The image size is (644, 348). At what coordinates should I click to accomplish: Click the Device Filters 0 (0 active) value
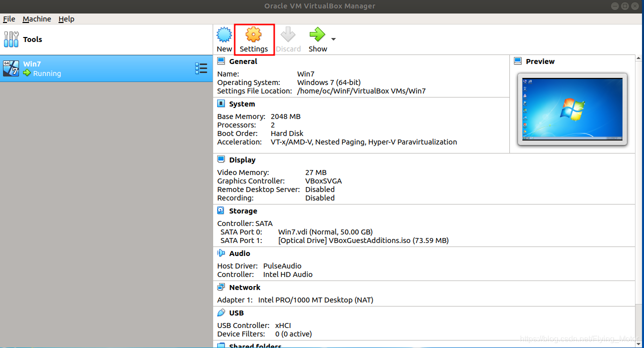click(x=293, y=334)
